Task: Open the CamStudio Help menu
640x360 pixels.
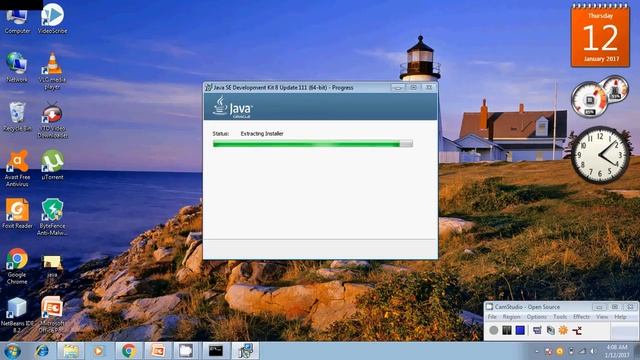Action: 620,317
